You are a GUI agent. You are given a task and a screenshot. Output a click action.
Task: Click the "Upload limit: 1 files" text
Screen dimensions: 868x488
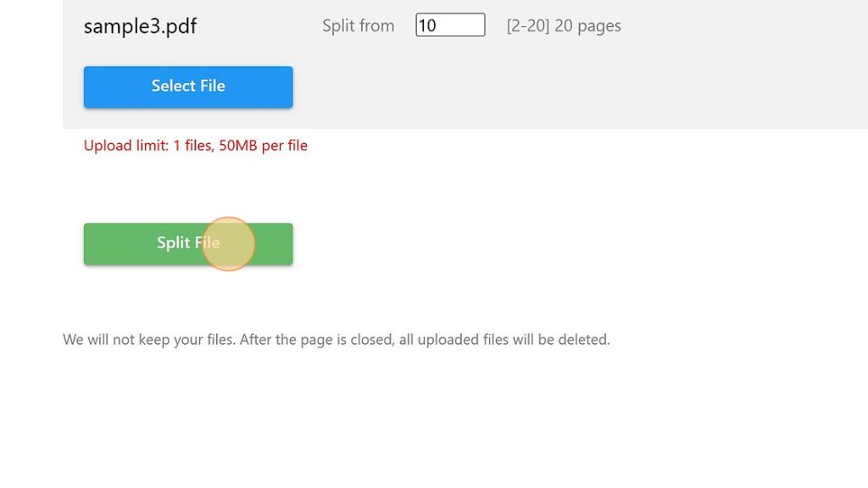coord(147,146)
